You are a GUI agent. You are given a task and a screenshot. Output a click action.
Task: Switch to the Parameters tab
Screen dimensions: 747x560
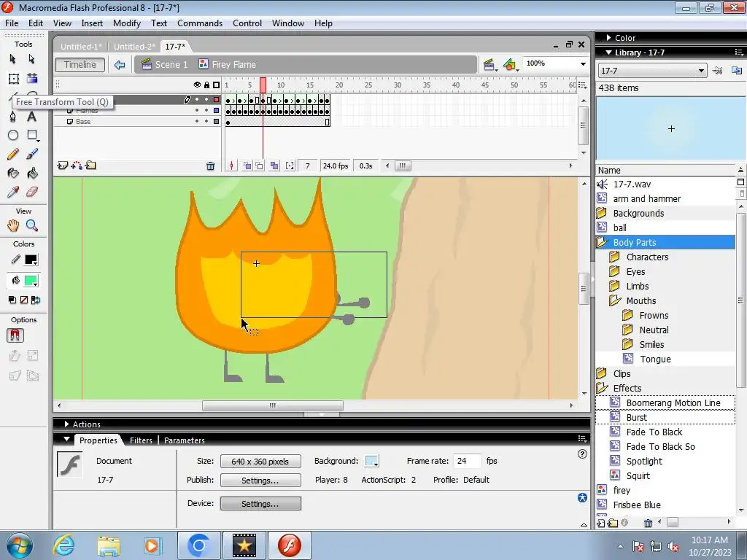pos(185,440)
